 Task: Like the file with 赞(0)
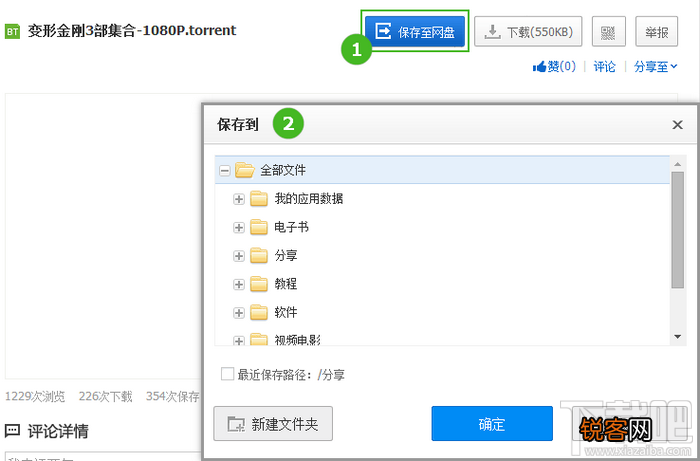(554, 67)
